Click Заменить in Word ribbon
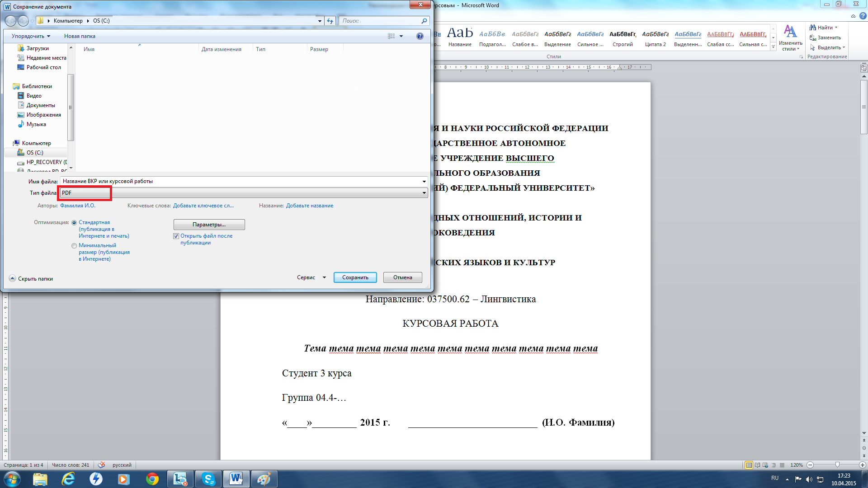The image size is (868, 488). (825, 38)
